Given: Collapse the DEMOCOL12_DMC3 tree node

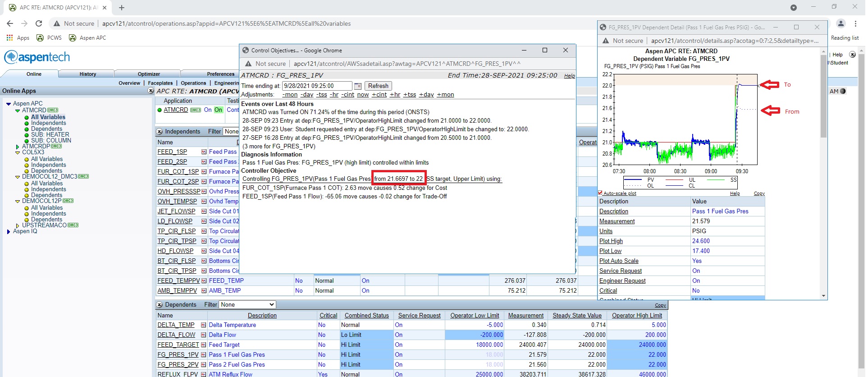Looking at the screenshot, I should [x=18, y=177].
